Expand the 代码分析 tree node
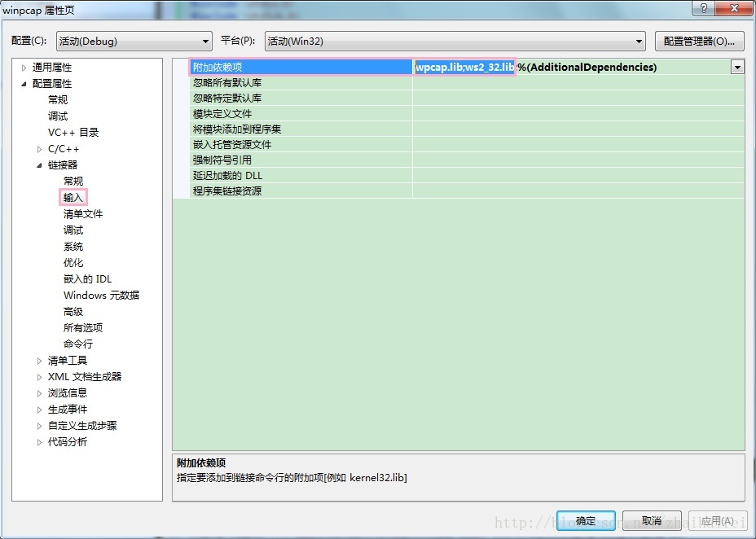Screen dimensions: 756x539 (x=40, y=443)
